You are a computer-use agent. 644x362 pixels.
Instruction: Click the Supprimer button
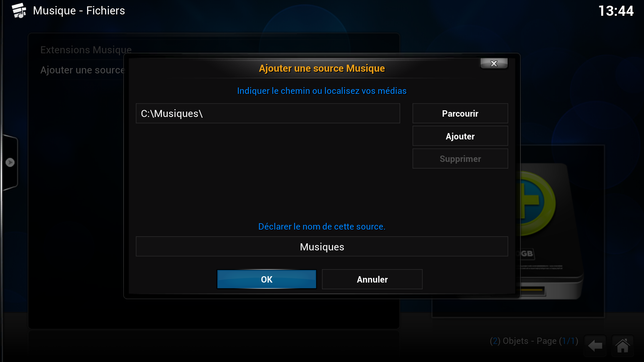click(x=460, y=159)
